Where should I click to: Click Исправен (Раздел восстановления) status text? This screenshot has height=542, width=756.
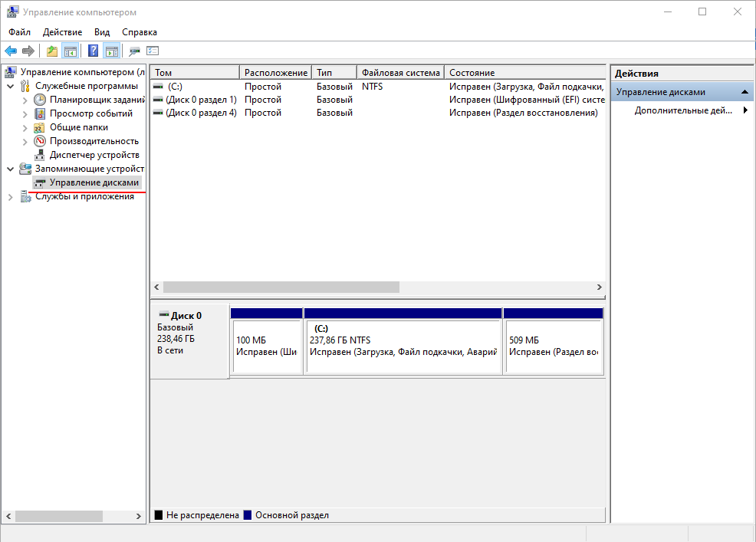click(523, 113)
